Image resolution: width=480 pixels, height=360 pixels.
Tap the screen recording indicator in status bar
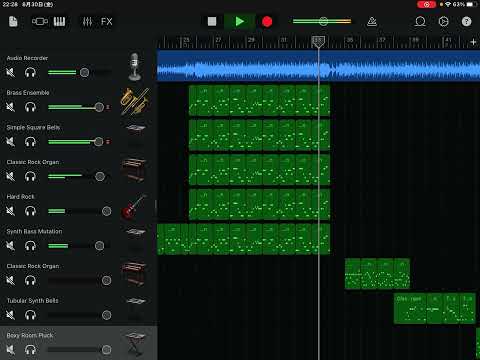pos(426,4)
